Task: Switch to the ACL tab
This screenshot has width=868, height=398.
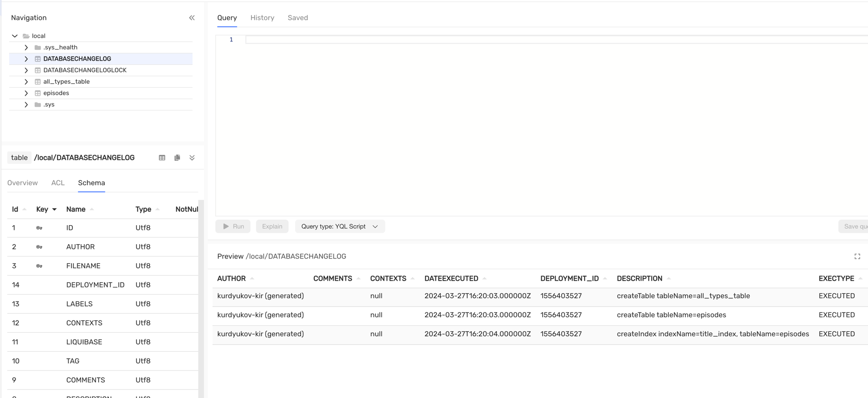Action: (x=58, y=183)
